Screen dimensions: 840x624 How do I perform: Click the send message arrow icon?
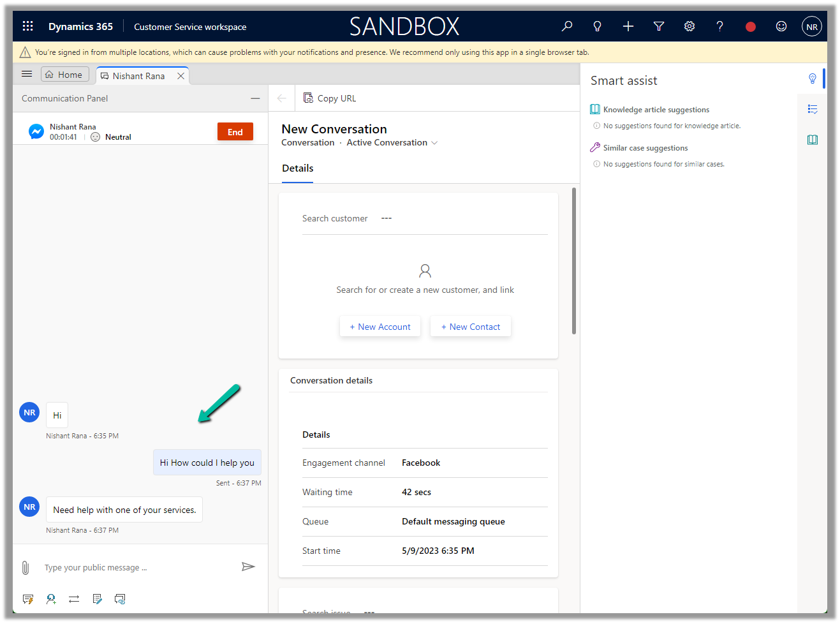coord(248,567)
